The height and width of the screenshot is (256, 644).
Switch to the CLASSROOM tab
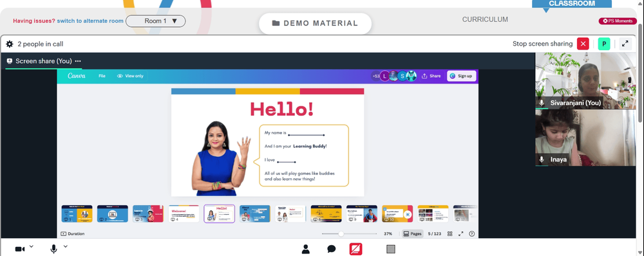(x=572, y=4)
